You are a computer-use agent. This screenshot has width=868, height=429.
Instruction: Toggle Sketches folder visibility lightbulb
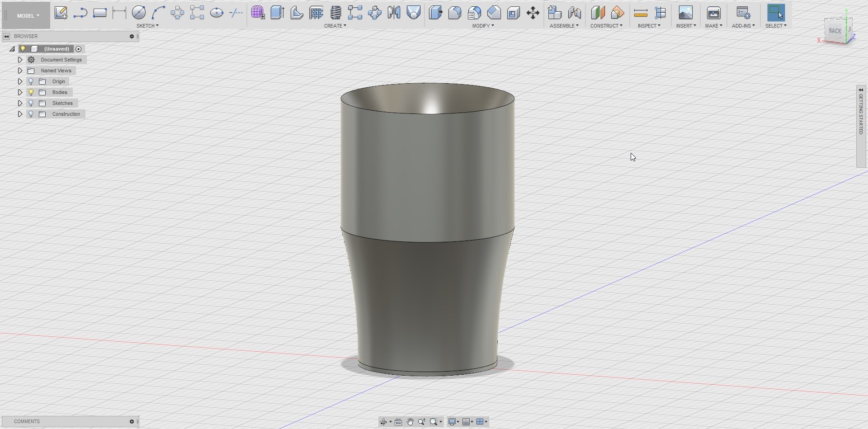click(31, 103)
